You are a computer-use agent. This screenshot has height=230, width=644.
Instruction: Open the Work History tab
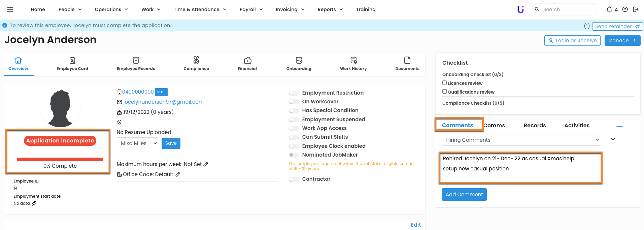[353, 64]
